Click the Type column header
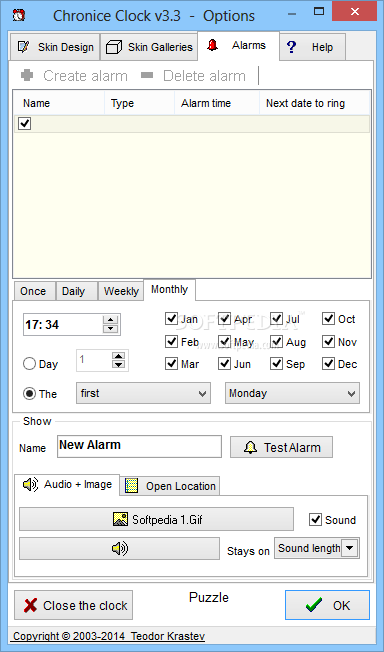 [139, 103]
